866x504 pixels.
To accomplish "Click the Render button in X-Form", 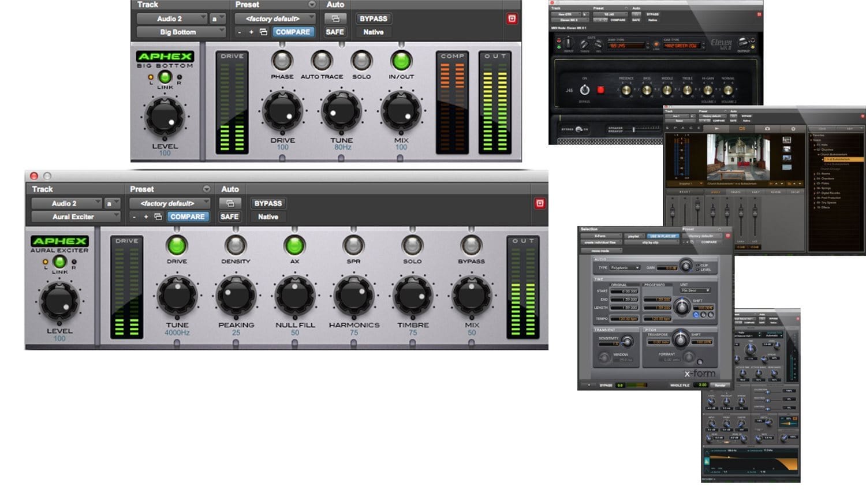I will [719, 384].
